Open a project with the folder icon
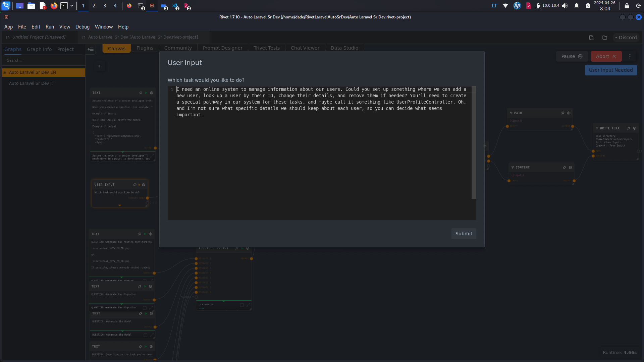This screenshot has height=362, width=644. [x=604, y=38]
